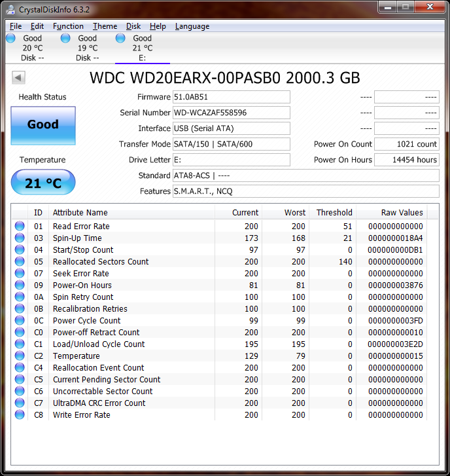Open the Help menu

click(x=158, y=26)
